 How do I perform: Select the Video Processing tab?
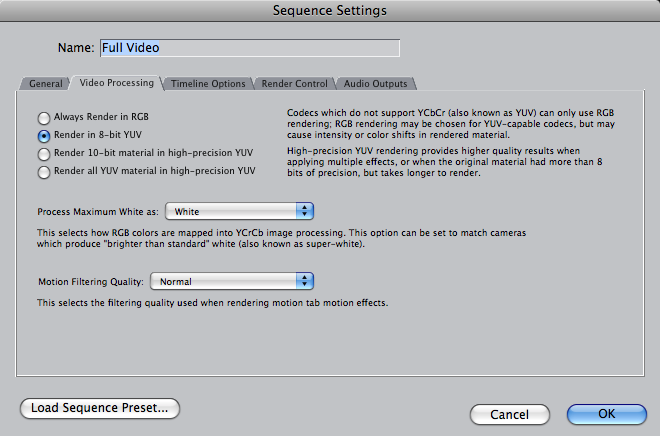pos(117,82)
